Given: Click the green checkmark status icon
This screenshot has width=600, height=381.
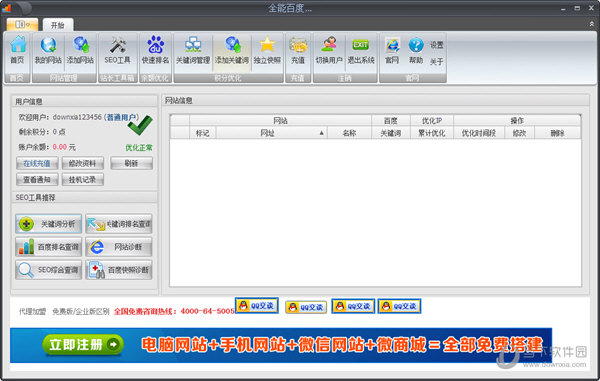Looking at the screenshot, I should 140,125.
